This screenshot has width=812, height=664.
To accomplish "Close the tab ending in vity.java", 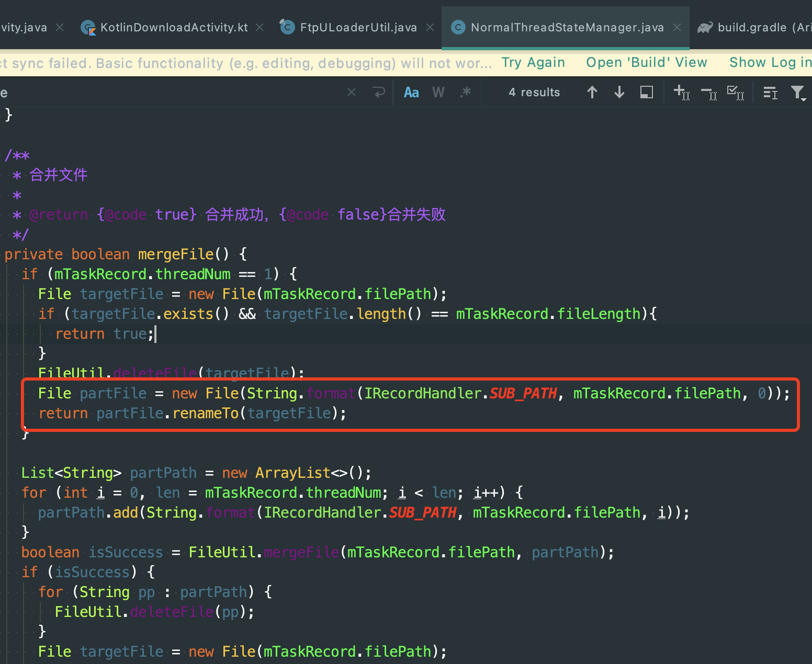I will coord(60,27).
